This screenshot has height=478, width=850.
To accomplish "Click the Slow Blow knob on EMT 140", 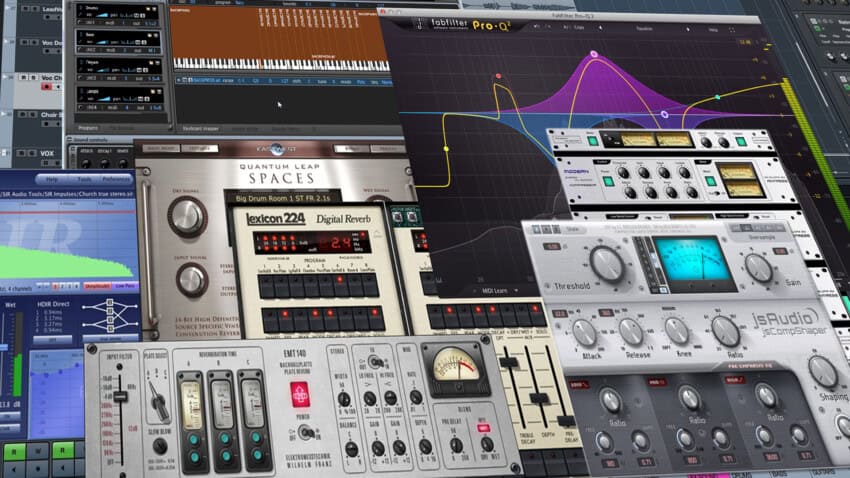I will click(x=159, y=445).
